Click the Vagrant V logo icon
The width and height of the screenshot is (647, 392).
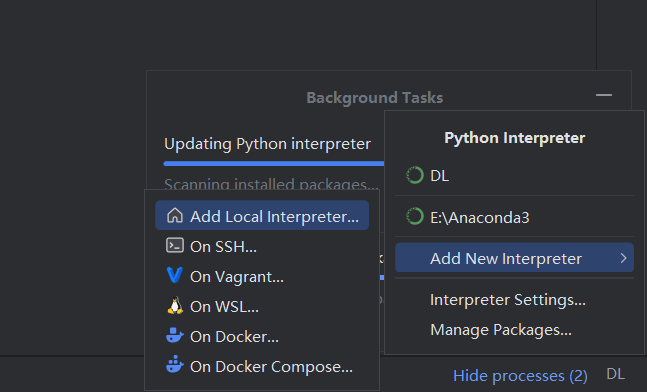click(175, 275)
